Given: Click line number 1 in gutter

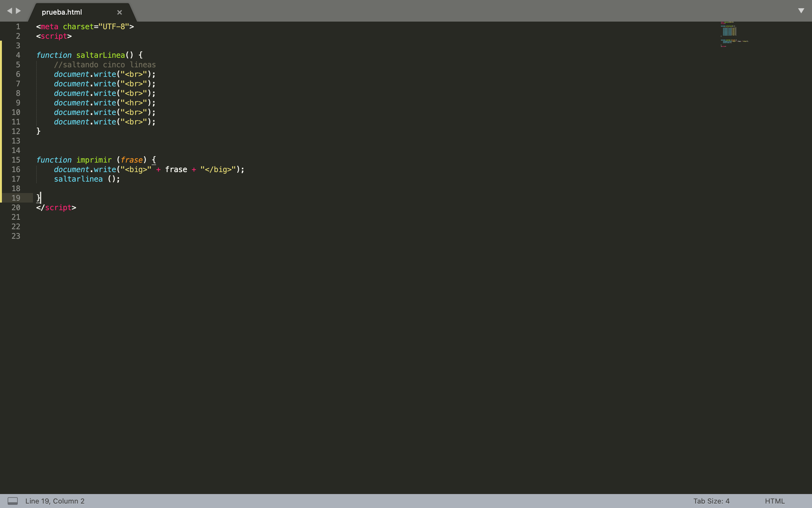Looking at the screenshot, I should pyautogui.click(x=18, y=27).
